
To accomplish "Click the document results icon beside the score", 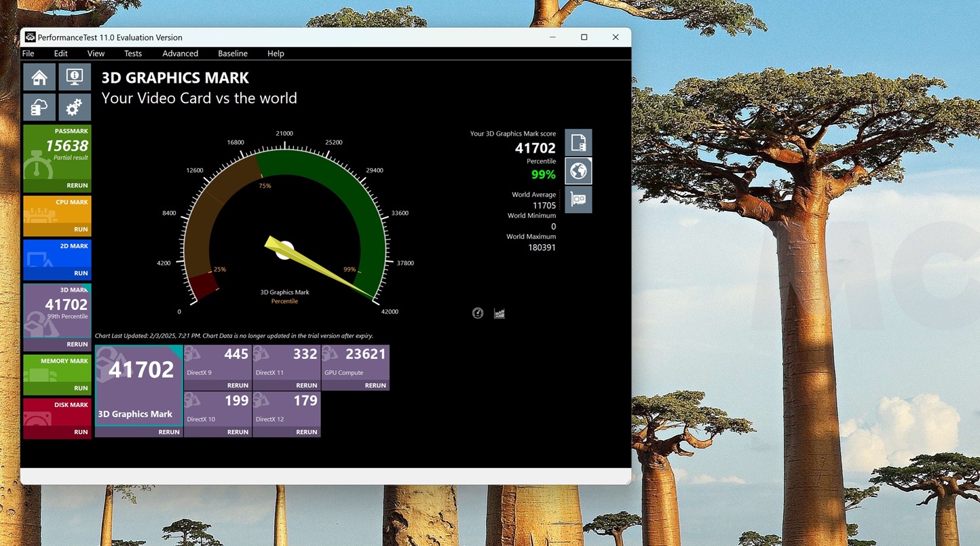I will tap(578, 142).
